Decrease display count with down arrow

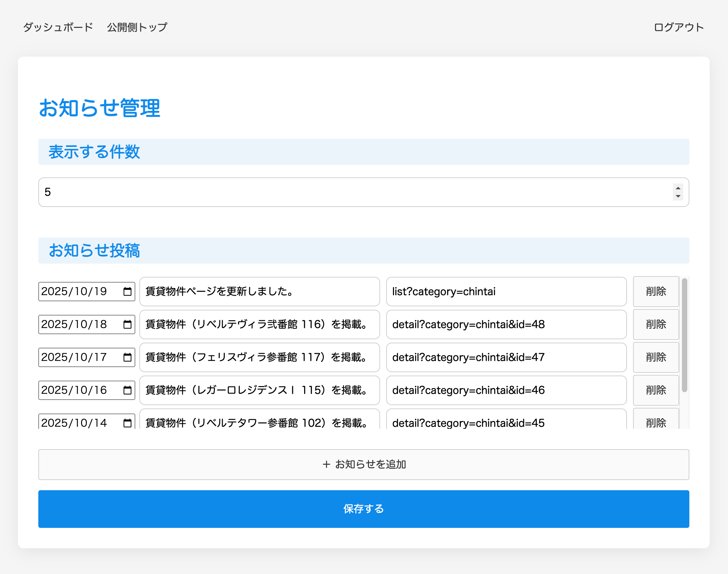tap(678, 196)
